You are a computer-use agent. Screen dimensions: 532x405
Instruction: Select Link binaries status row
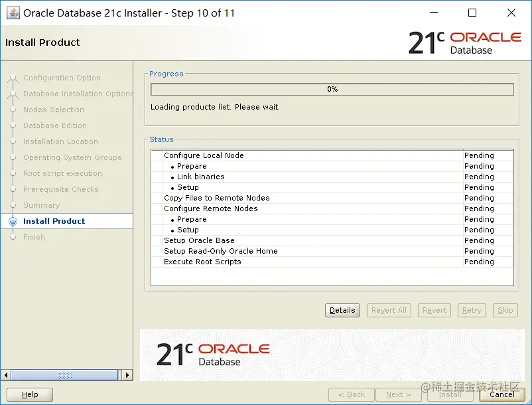click(332, 177)
